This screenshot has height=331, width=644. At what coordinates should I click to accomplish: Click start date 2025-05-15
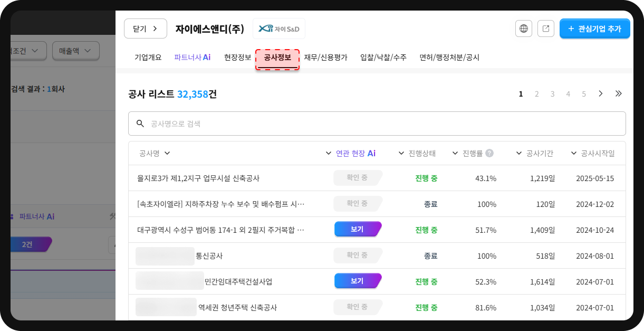[595, 178]
